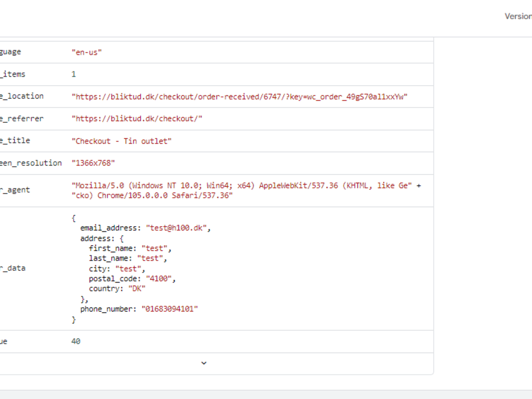Click the r_agent row label
The width and height of the screenshot is (532, 399).
point(15,190)
